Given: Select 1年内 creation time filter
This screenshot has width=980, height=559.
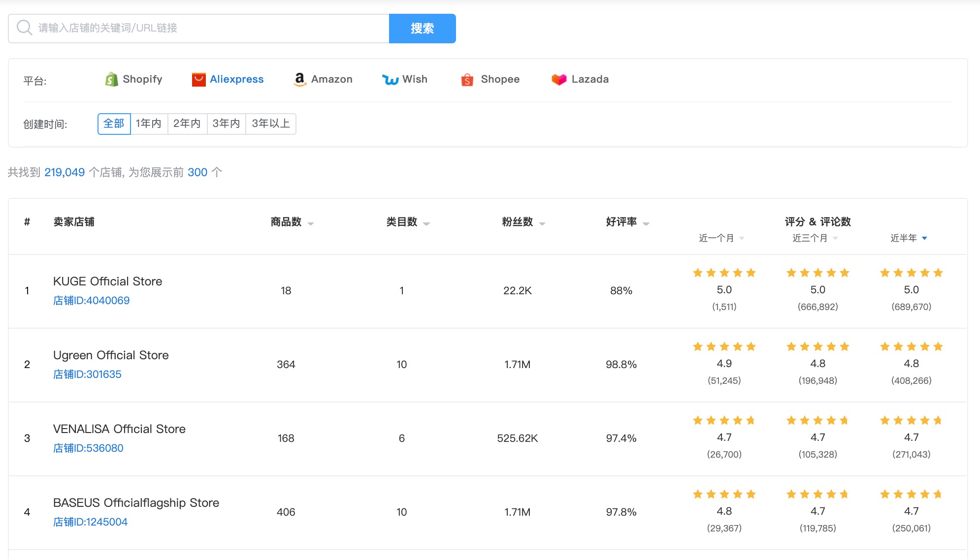Looking at the screenshot, I should tap(149, 124).
